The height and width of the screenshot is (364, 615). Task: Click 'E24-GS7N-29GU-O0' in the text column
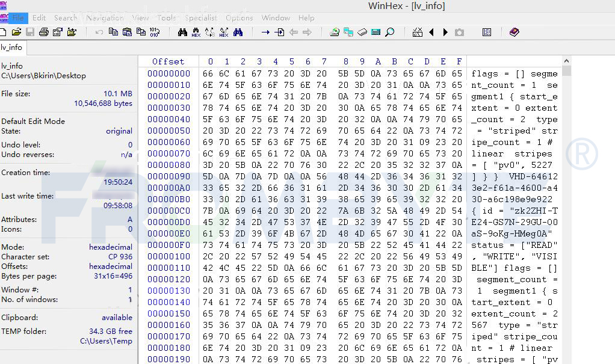[x=515, y=223]
